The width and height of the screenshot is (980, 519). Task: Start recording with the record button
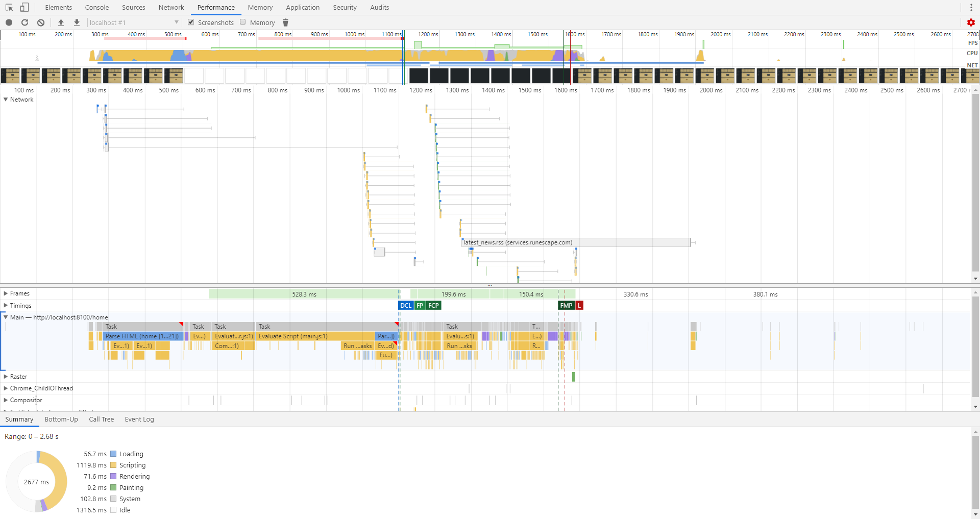click(x=9, y=22)
